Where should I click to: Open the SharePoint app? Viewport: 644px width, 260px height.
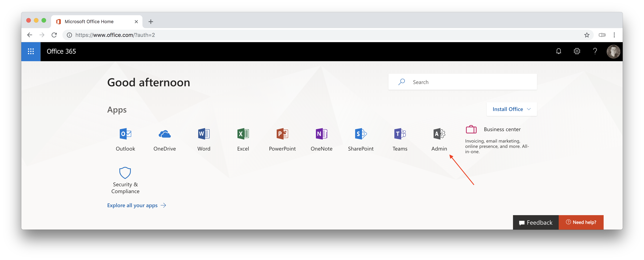361,140
